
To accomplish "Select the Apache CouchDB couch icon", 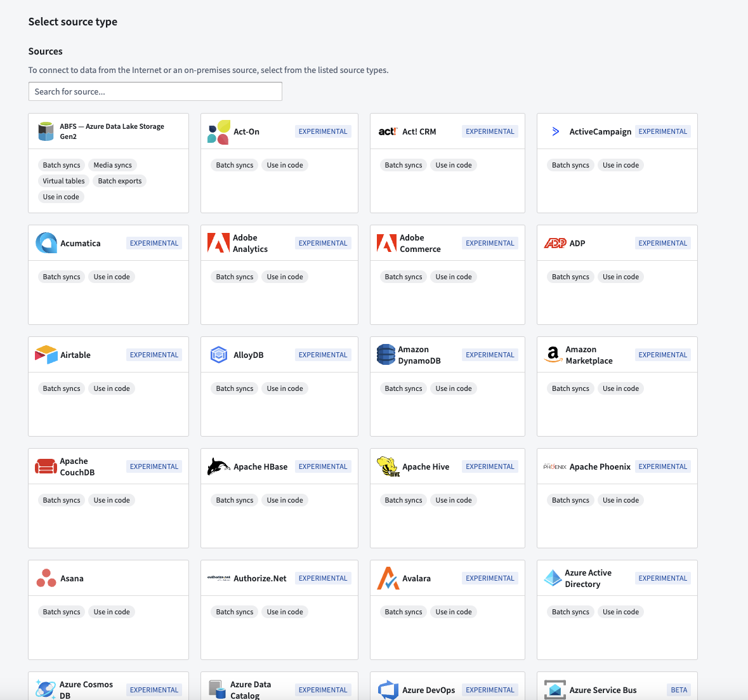I will 46,466.
